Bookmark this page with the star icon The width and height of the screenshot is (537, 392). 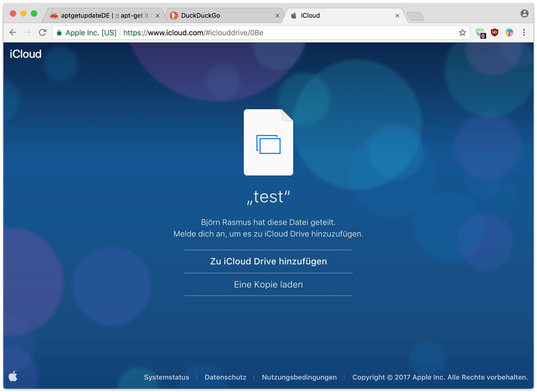[x=462, y=33]
